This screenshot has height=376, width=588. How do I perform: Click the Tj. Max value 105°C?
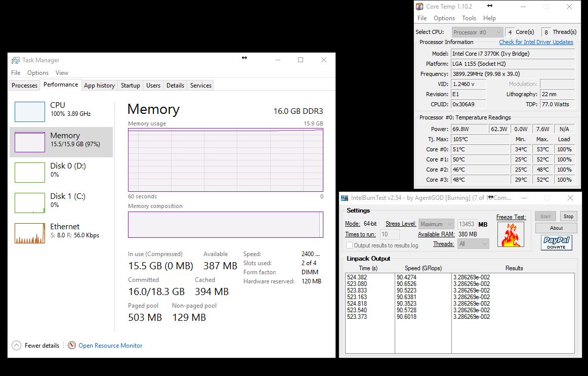[480, 139]
